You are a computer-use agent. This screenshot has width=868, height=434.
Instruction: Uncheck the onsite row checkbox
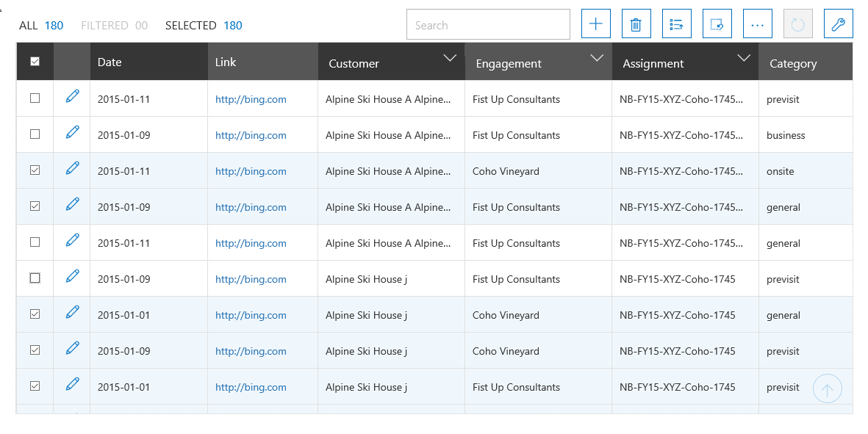tap(35, 170)
